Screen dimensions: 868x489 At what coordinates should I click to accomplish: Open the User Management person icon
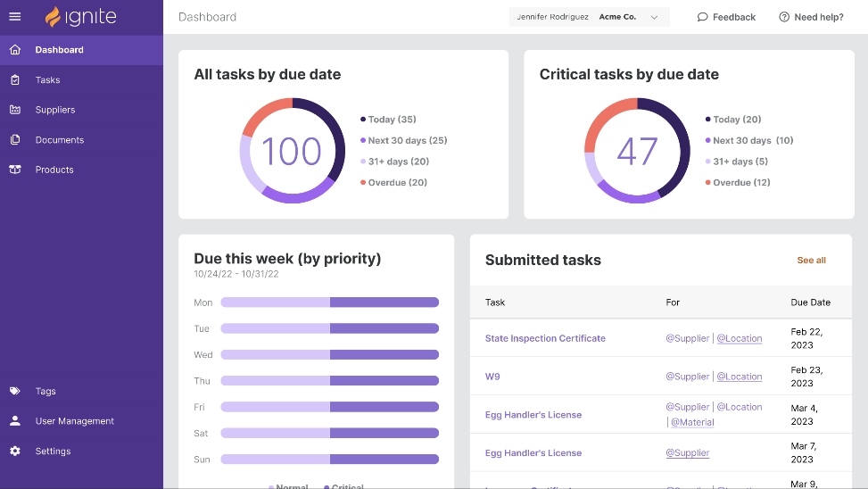point(15,421)
